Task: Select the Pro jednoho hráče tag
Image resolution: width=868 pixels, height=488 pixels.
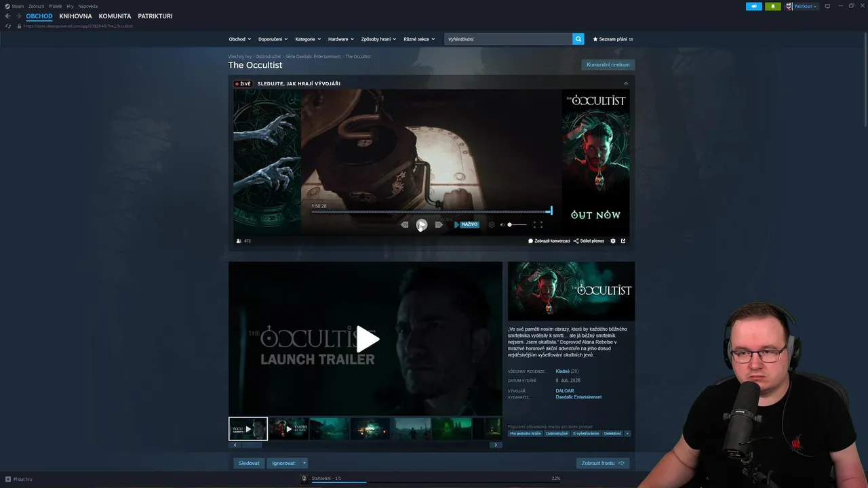Action: (x=526, y=433)
